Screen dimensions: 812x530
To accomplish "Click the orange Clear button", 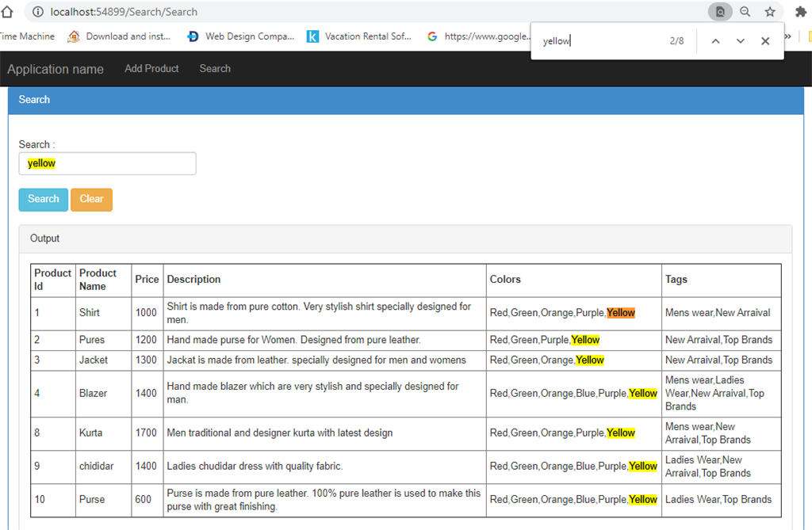I will point(91,200).
